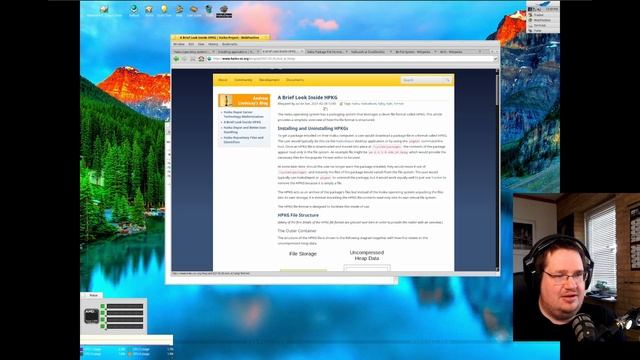Open the View menu in WebPositive
Image resolution: width=640 pixels, height=360 pixels.
(x=201, y=44)
